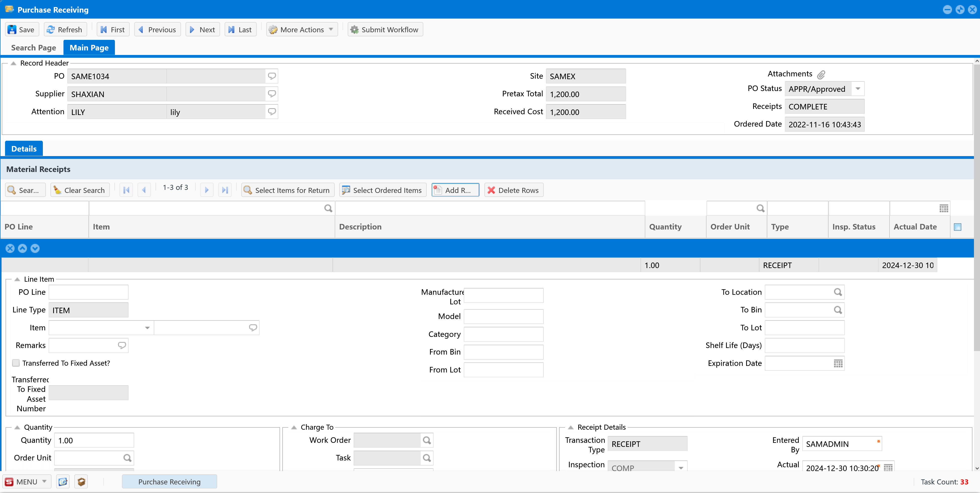Collapse the Receipt Details section
This screenshot has width=980, height=493.
571,427
